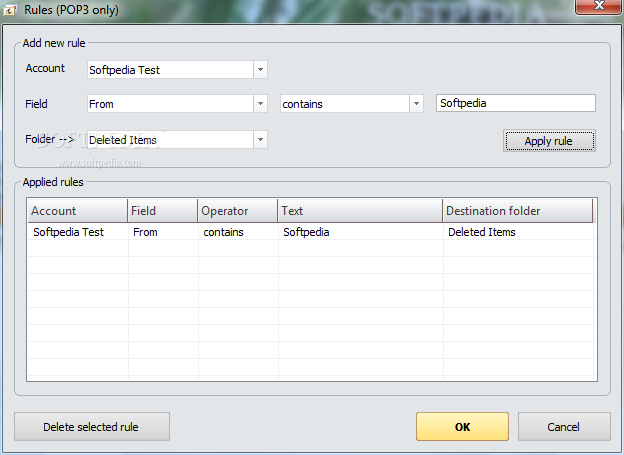The height and width of the screenshot is (455, 624).
Task: Sort by the Account column header
Action: tap(78, 211)
